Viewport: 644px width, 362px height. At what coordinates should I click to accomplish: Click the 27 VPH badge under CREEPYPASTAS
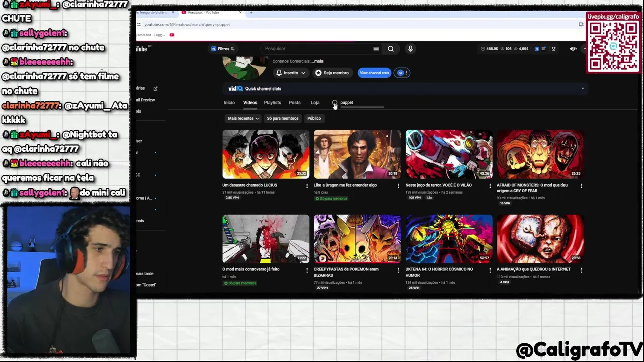click(x=322, y=288)
